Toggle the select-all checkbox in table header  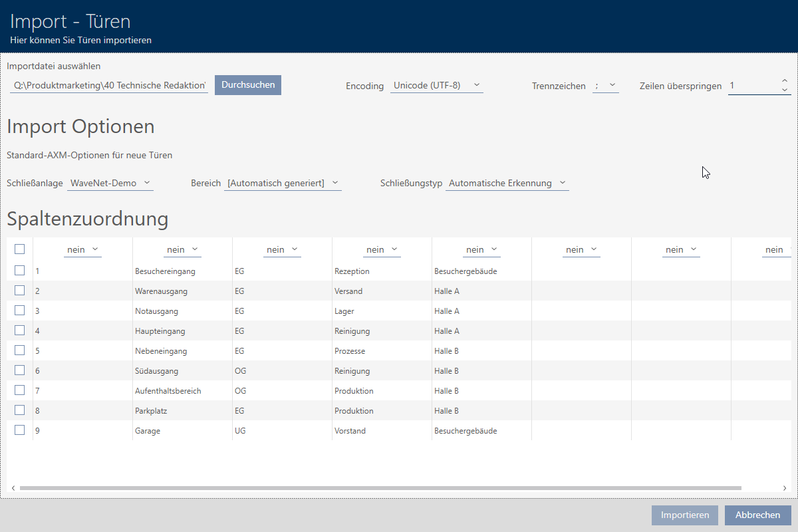point(20,249)
